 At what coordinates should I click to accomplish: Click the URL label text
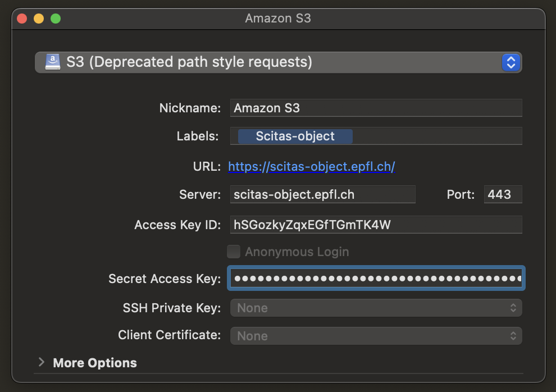pyautogui.click(x=207, y=167)
